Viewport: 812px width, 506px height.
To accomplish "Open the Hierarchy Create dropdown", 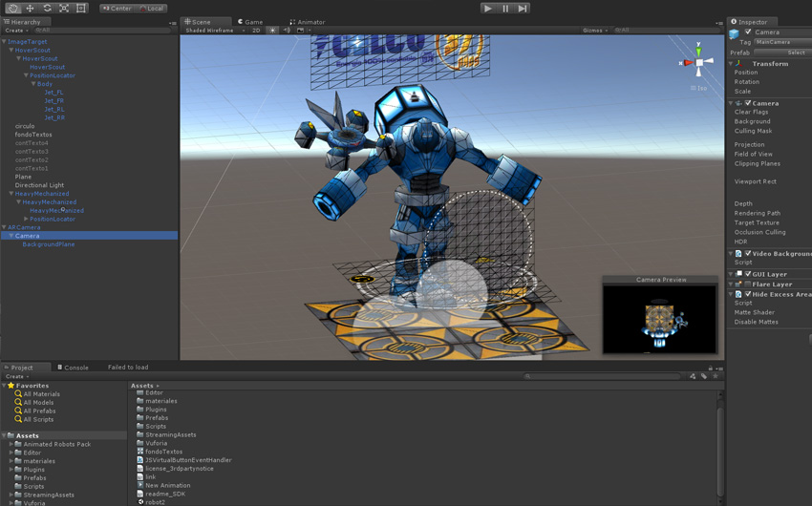I will click(15, 31).
